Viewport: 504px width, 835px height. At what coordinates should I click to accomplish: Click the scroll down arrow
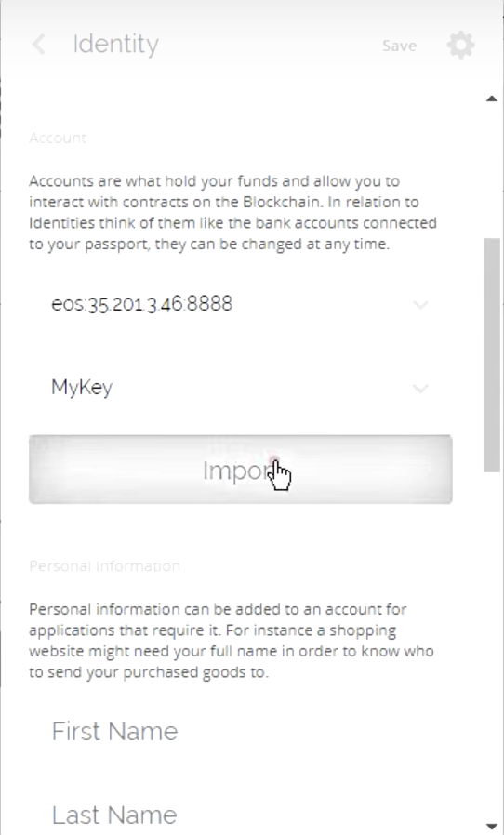click(492, 826)
